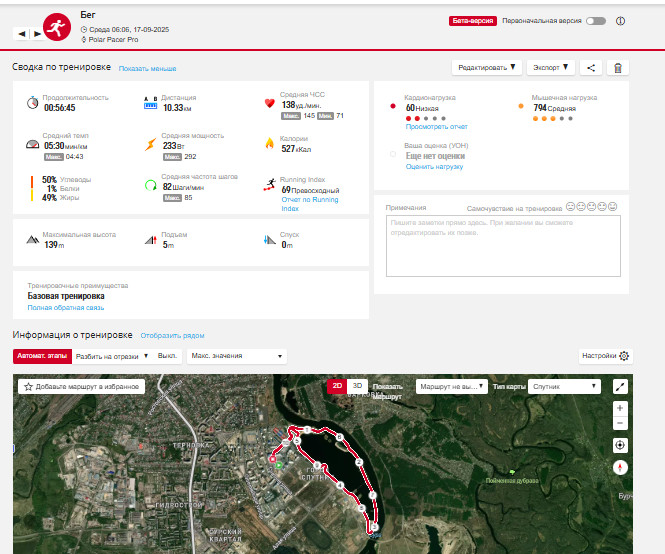Screen dimensions: 665x554
Task: Expand the Разбить на отрезки dropdown
Action: pyautogui.click(x=112, y=356)
